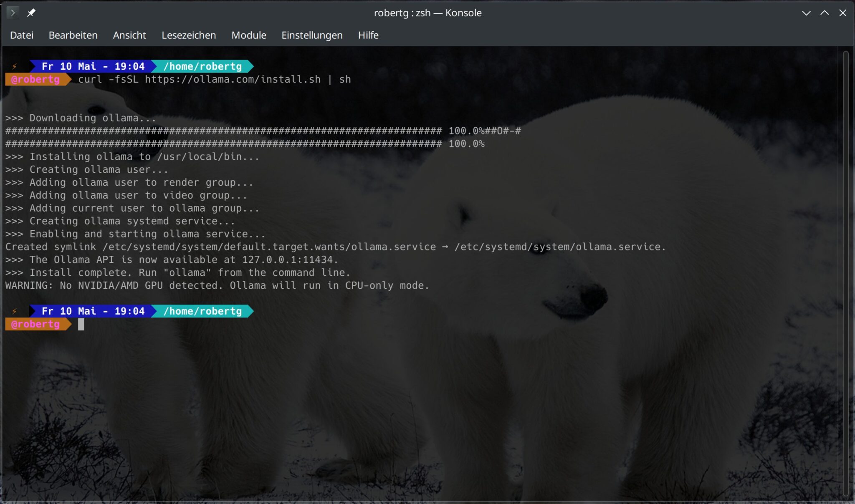Open the Bearbeiten menu
The image size is (855, 504).
[73, 35]
